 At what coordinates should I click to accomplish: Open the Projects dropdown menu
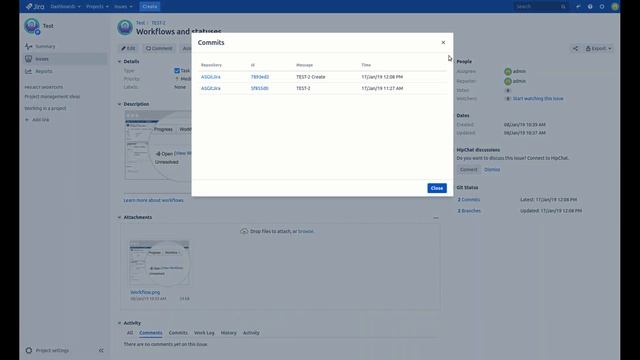(x=97, y=7)
